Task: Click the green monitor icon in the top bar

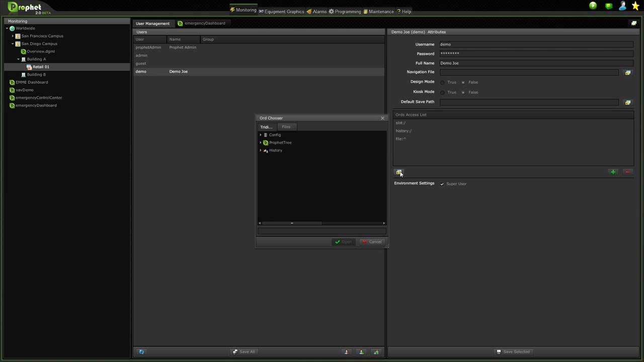Action: (609, 6)
